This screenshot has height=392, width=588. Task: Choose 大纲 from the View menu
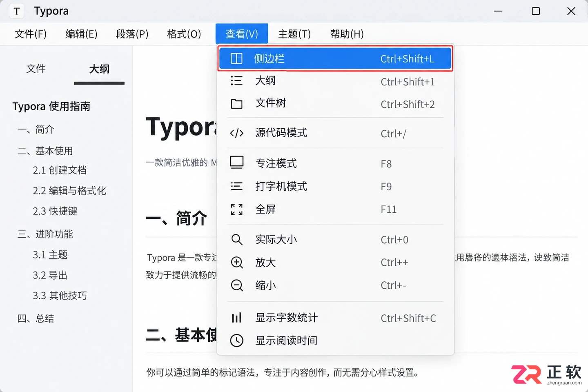coord(335,81)
